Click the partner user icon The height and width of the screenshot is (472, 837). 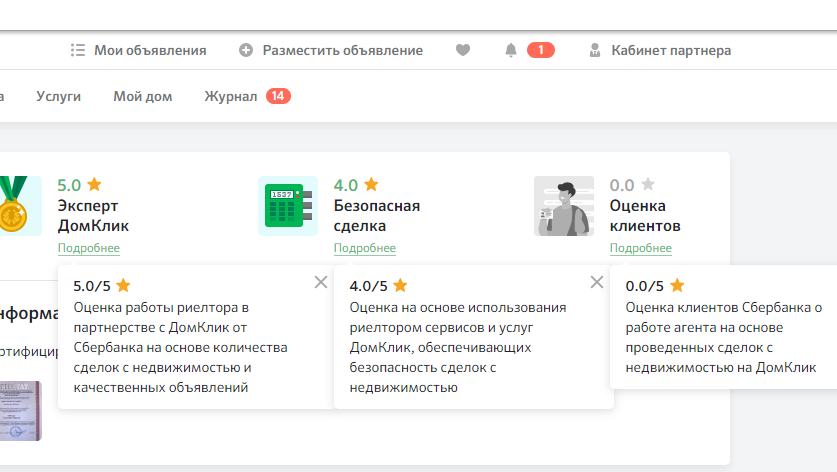[x=595, y=50]
